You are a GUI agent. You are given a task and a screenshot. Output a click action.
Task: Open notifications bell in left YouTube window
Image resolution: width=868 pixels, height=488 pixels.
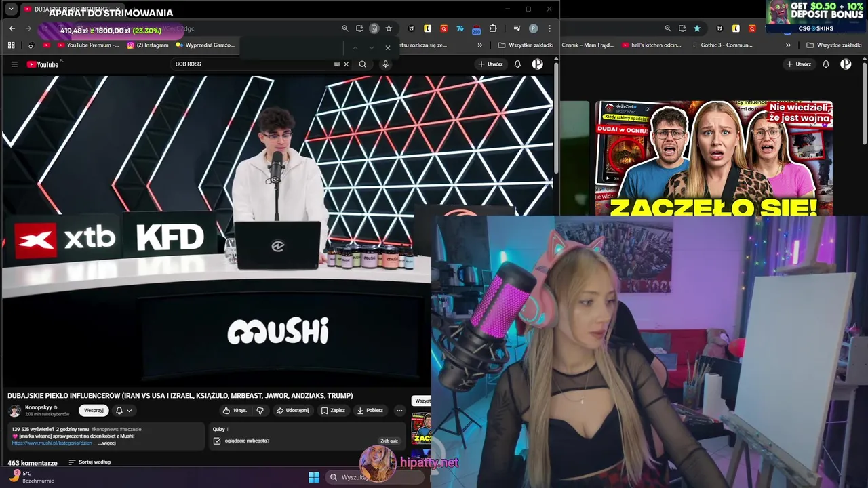click(x=517, y=64)
